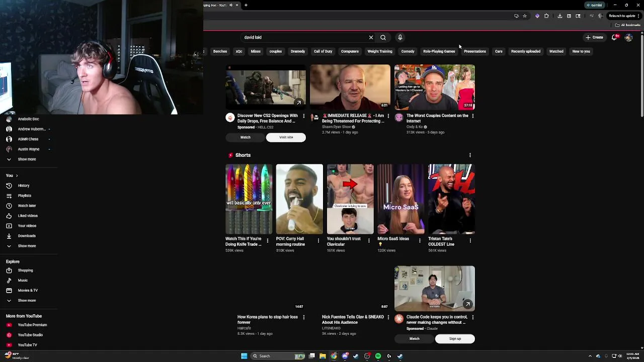The width and height of the screenshot is (644, 362).
Task: Open YouTube Premium link
Action: [32, 325]
